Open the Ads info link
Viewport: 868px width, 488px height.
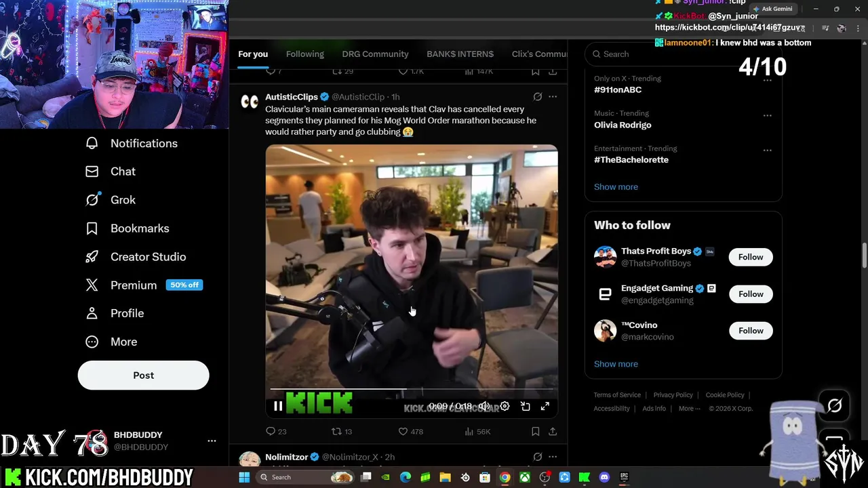(x=654, y=409)
